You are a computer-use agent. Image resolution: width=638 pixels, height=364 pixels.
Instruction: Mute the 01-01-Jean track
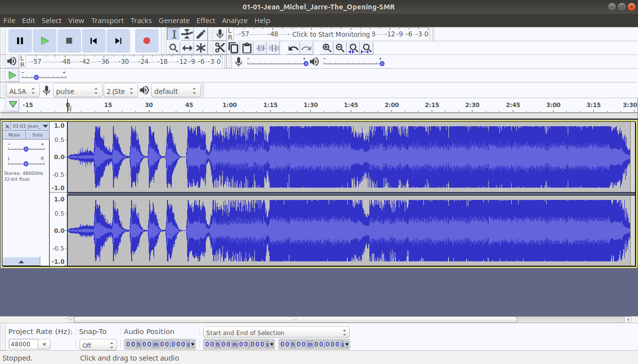tap(14, 135)
